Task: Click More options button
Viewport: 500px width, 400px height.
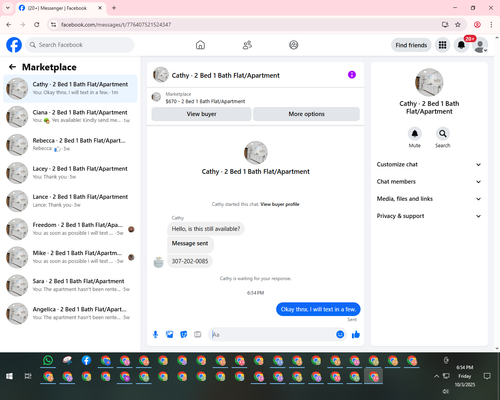Action: tap(306, 114)
